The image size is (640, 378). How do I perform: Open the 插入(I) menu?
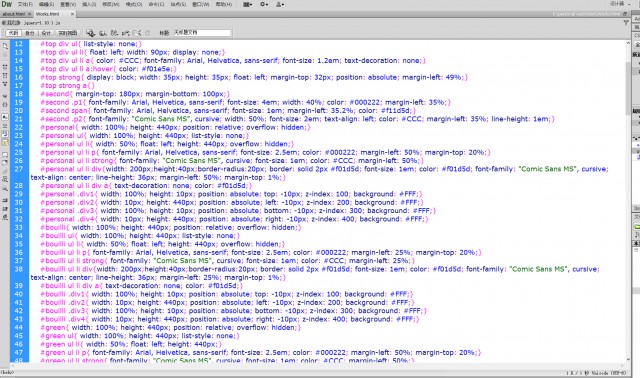click(x=89, y=4)
